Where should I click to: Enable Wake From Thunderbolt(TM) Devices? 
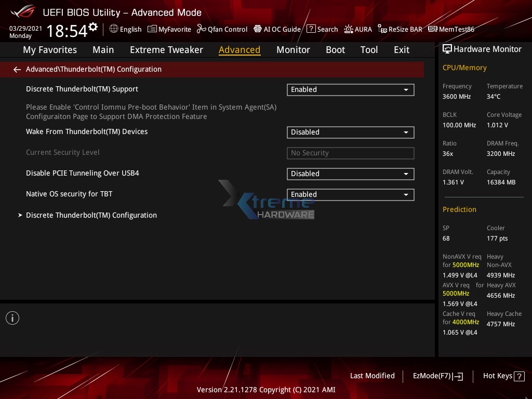(350, 132)
